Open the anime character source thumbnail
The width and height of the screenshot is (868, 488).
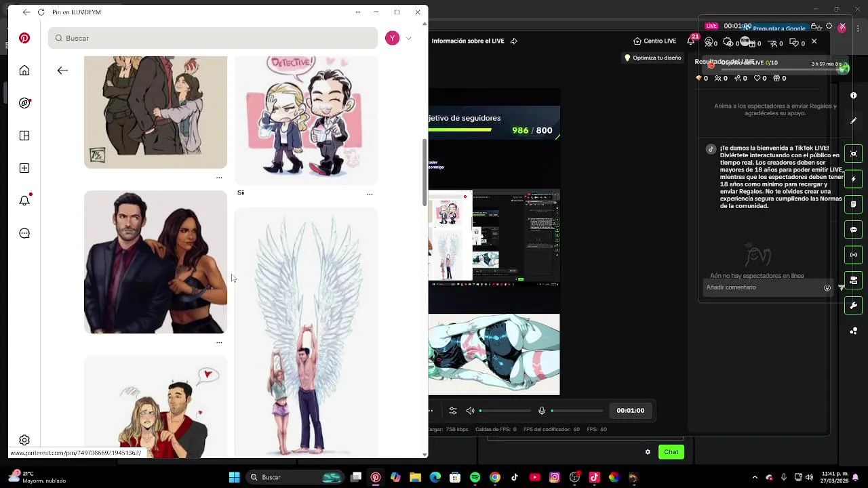point(494,354)
